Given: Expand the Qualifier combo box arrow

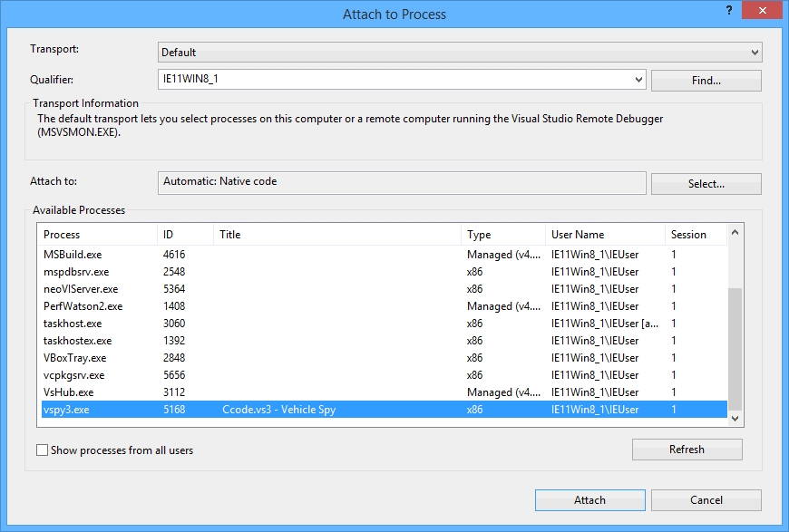Looking at the screenshot, I should coord(639,80).
